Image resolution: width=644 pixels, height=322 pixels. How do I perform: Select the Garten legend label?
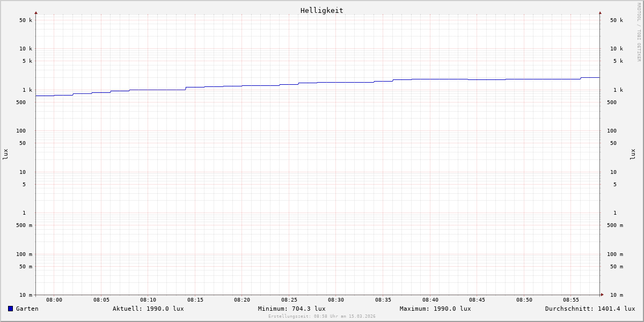coord(27,309)
